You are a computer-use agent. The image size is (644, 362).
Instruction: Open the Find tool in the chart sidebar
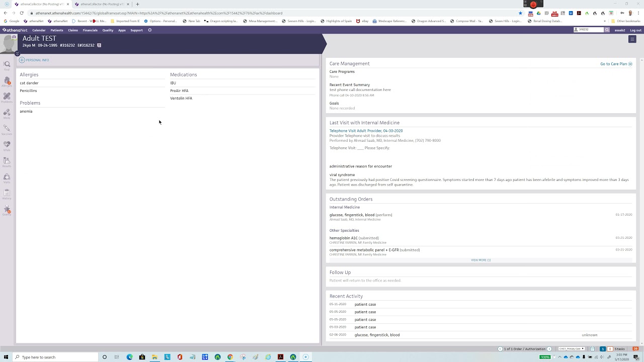click(x=7, y=65)
